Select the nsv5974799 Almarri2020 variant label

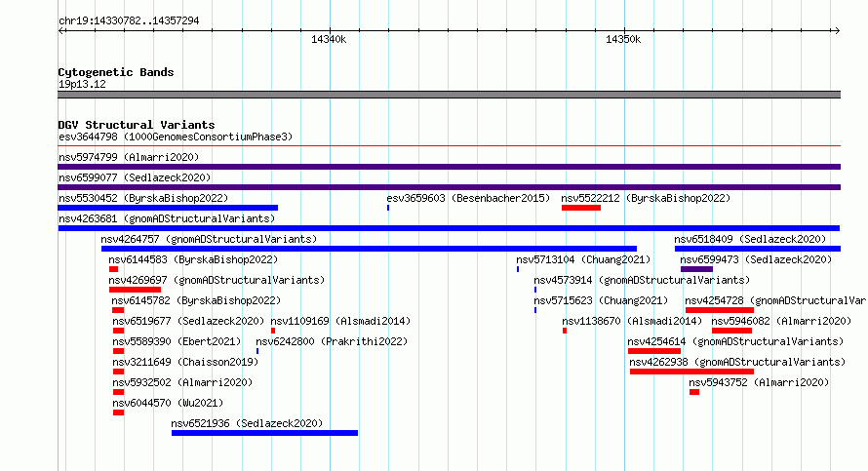(x=129, y=157)
